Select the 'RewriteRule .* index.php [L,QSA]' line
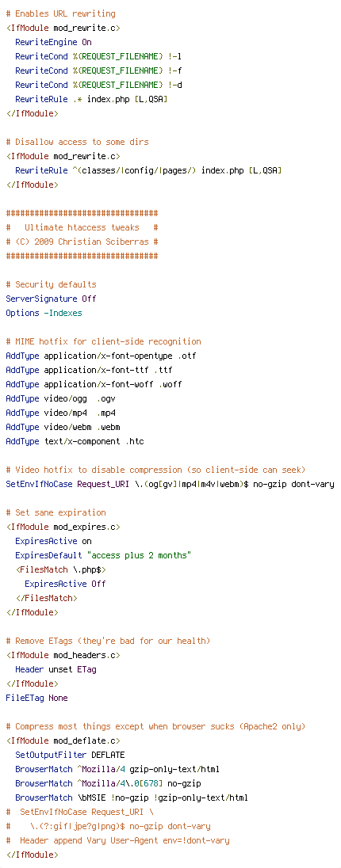This screenshot has height=868, width=341. coord(91,99)
